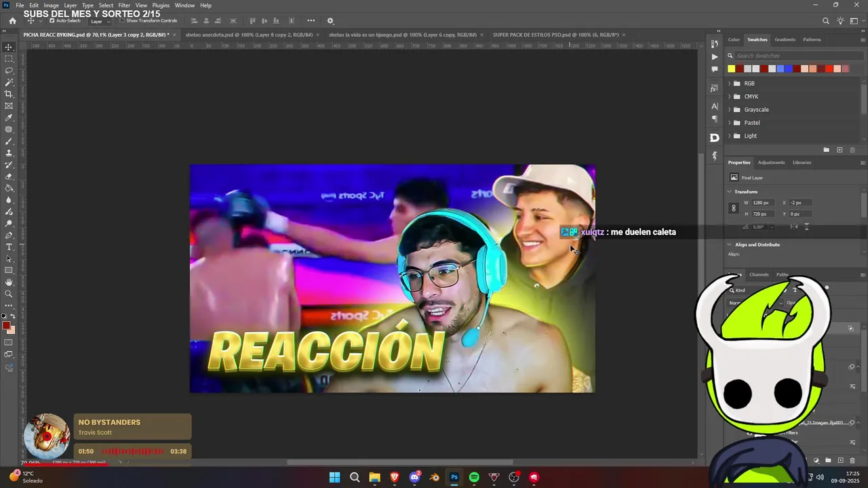Select the Magic Wand tool
This screenshot has height=488, width=868.
tap(9, 82)
